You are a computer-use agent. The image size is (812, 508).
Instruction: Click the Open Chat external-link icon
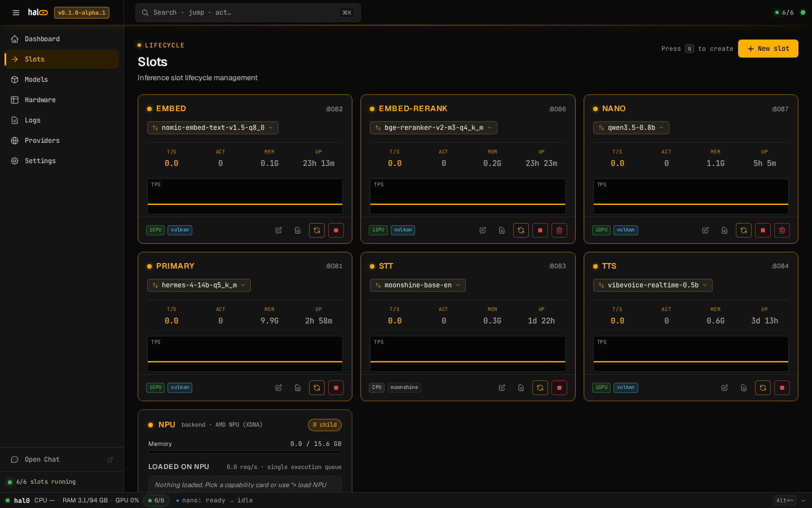tap(110, 459)
